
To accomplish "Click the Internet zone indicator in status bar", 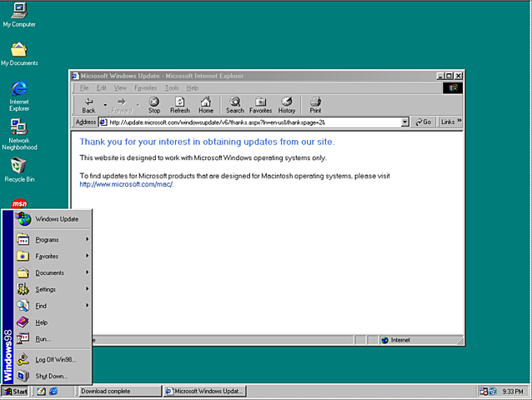I will [x=421, y=340].
